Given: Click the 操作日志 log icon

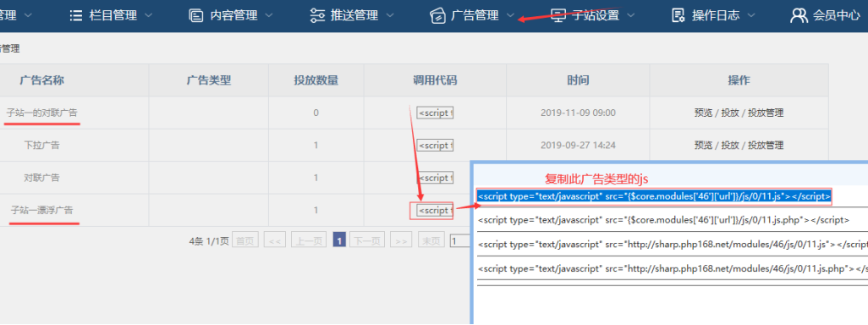Looking at the screenshot, I should (678, 15).
